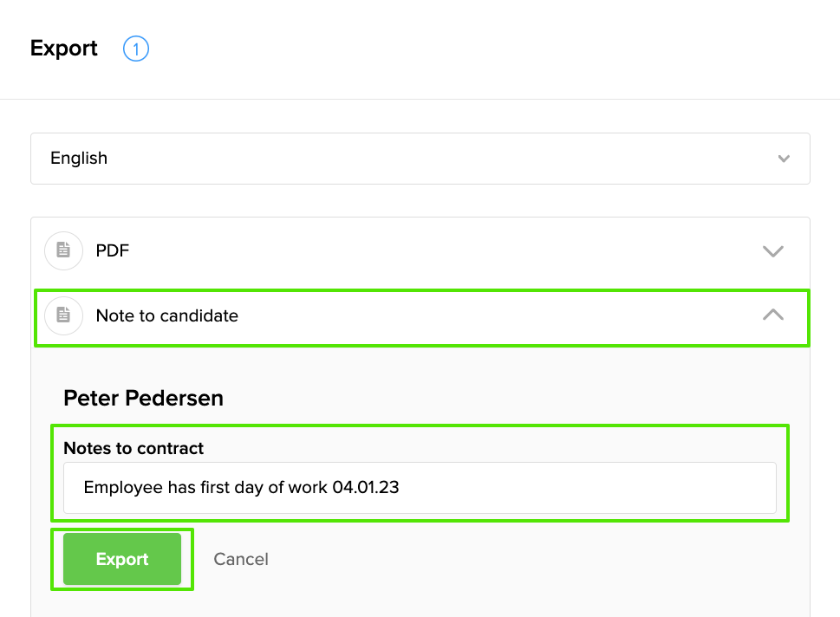The width and height of the screenshot is (840, 617).
Task: Click the circled number 1 badge
Action: tap(136, 49)
